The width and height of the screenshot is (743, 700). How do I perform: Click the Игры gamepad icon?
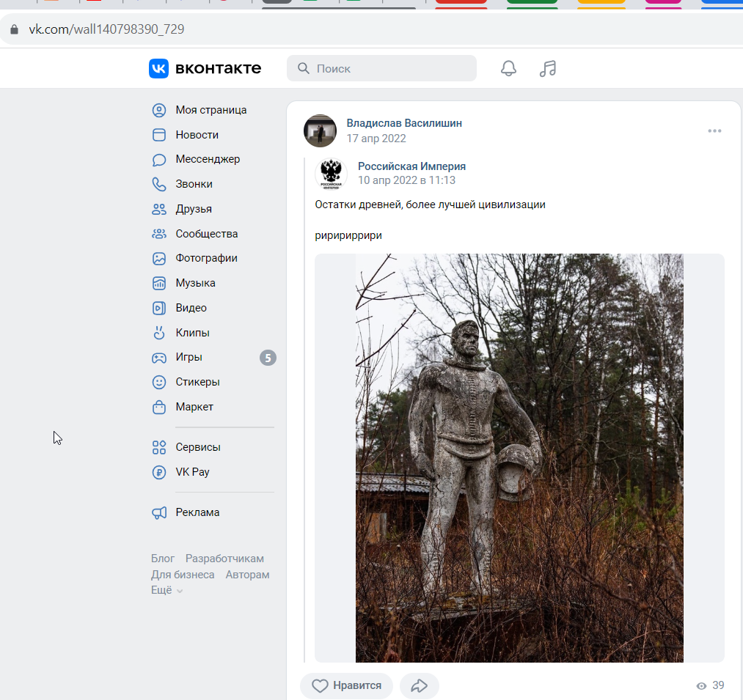(159, 358)
